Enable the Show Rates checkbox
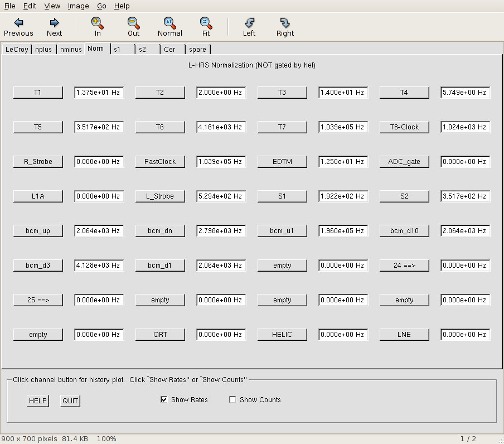The image size is (504, 444). [x=164, y=399]
